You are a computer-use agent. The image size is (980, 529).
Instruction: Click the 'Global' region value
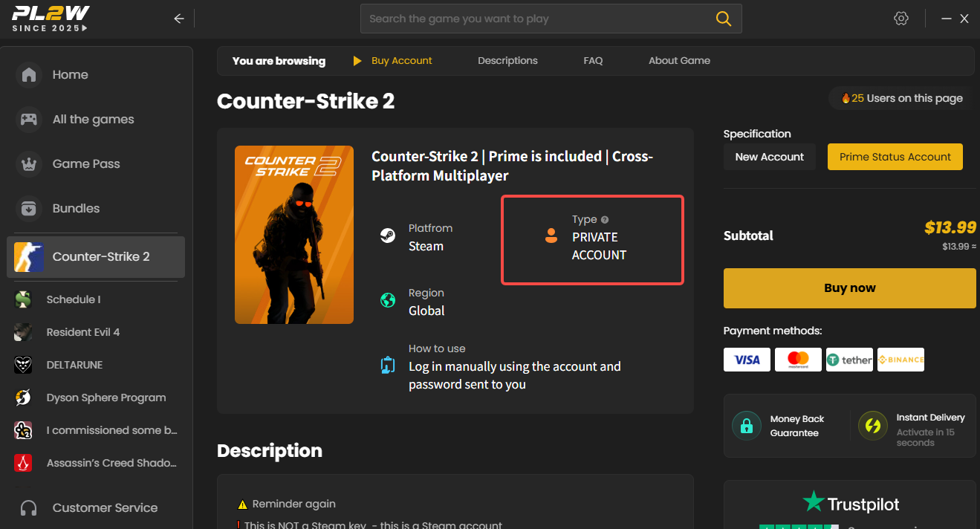point(426,311)
